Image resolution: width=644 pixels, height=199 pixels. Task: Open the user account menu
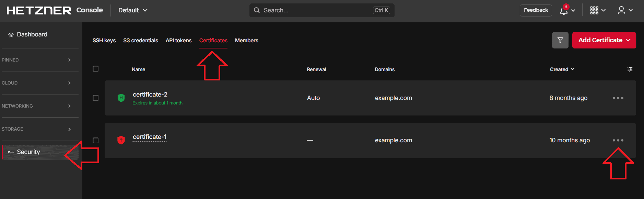625,10
